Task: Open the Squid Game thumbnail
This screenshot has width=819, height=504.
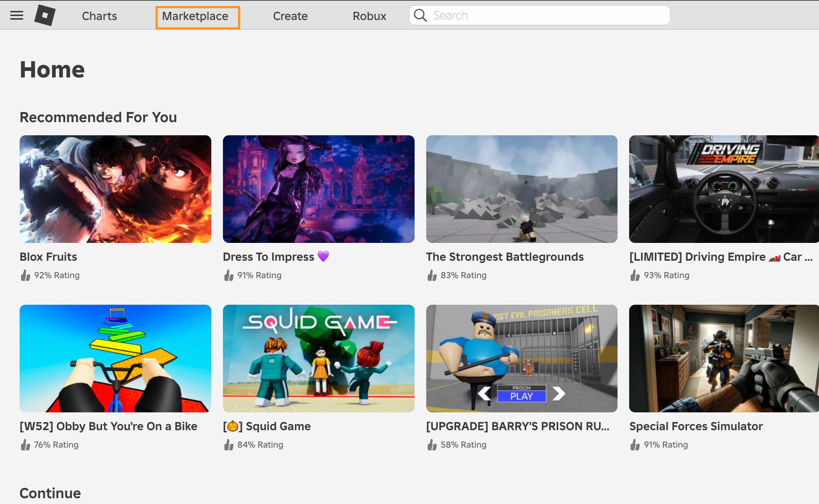Action: 319,359
